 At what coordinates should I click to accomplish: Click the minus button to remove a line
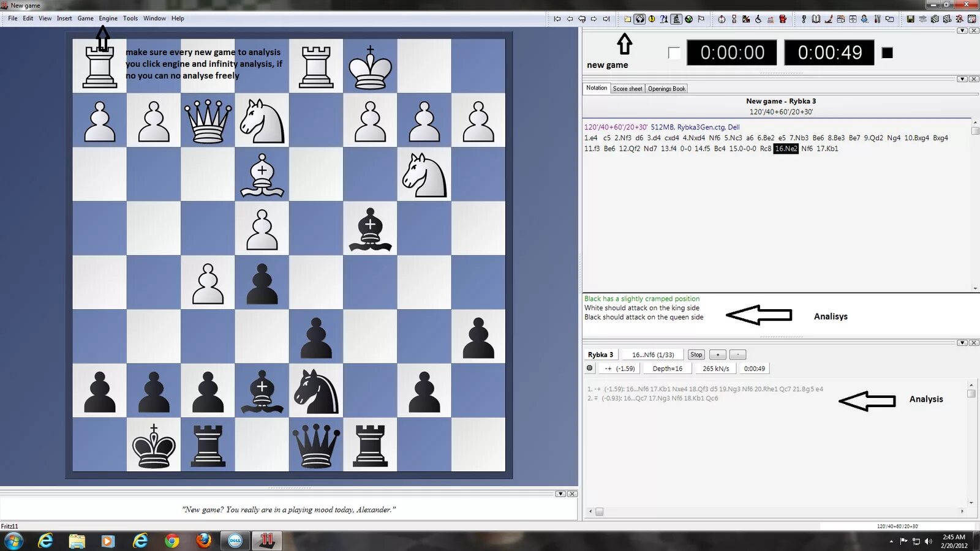[738, 354]
